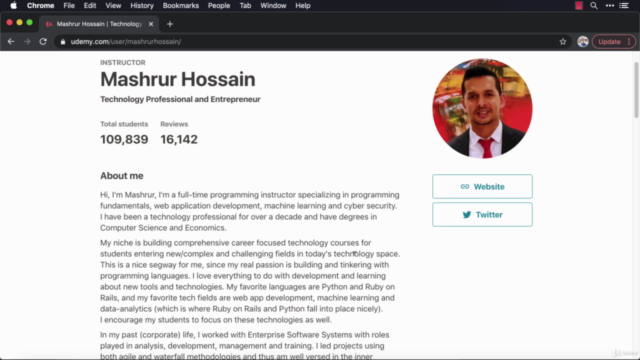The image size is (640, 360).
Task: Open the People menu
Action: click(x=219, y=6)
